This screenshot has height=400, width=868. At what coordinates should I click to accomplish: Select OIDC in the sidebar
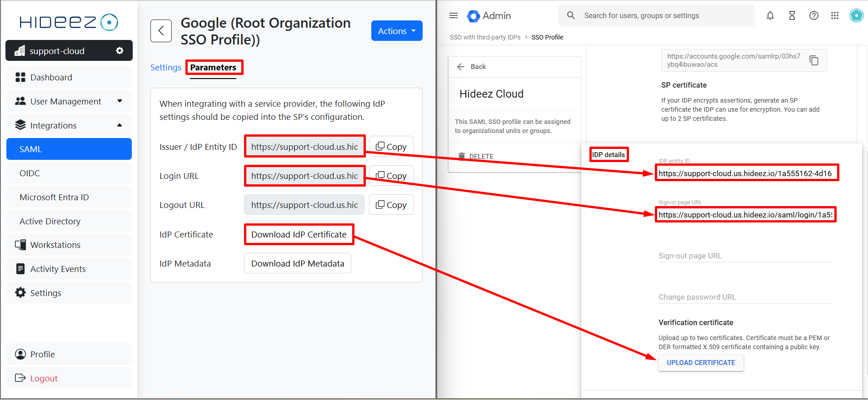[x=30, y=173]
